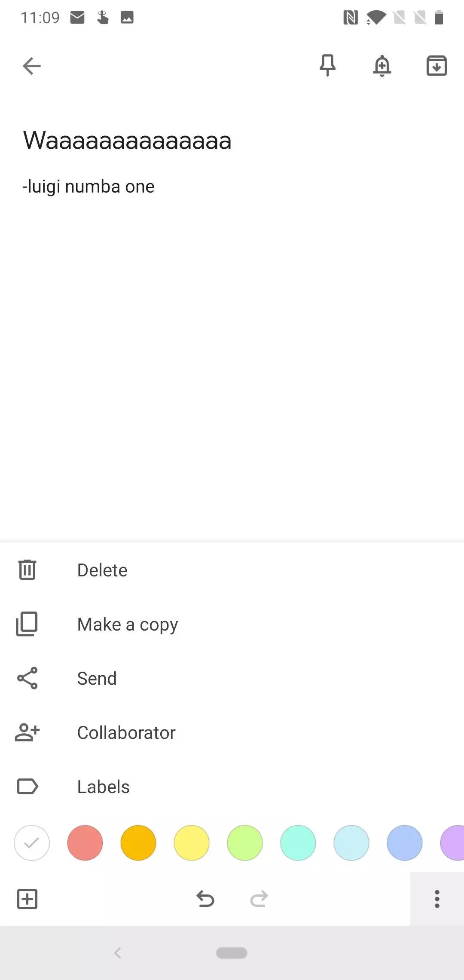
Task: Pick the teal color swatch
Action: click(298, 843)
